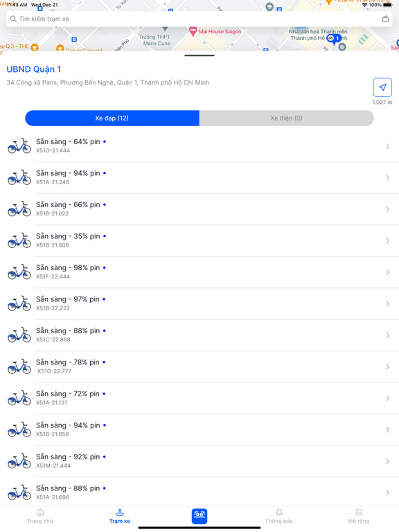Click bike icon for X51M-21.444

(19, 461)
